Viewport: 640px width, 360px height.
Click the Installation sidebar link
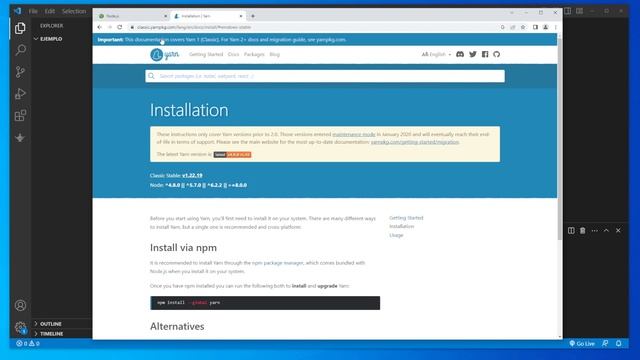click(x=401, y=227)
